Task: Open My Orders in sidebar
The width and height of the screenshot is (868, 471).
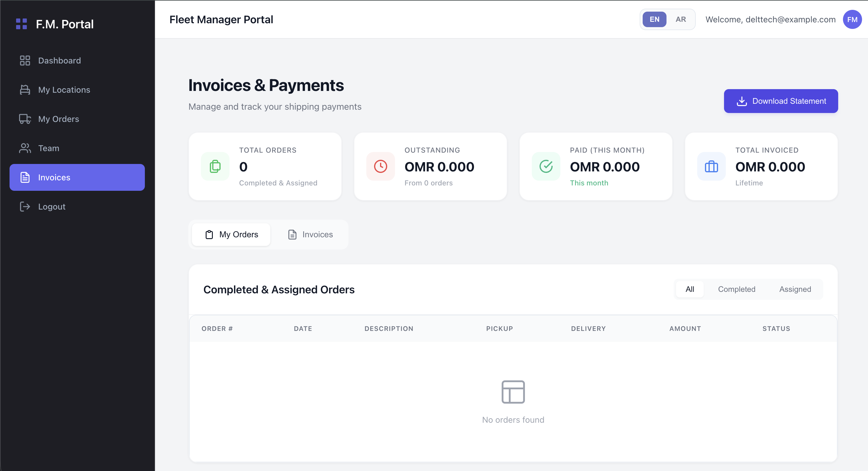Action: click(77, 119)
